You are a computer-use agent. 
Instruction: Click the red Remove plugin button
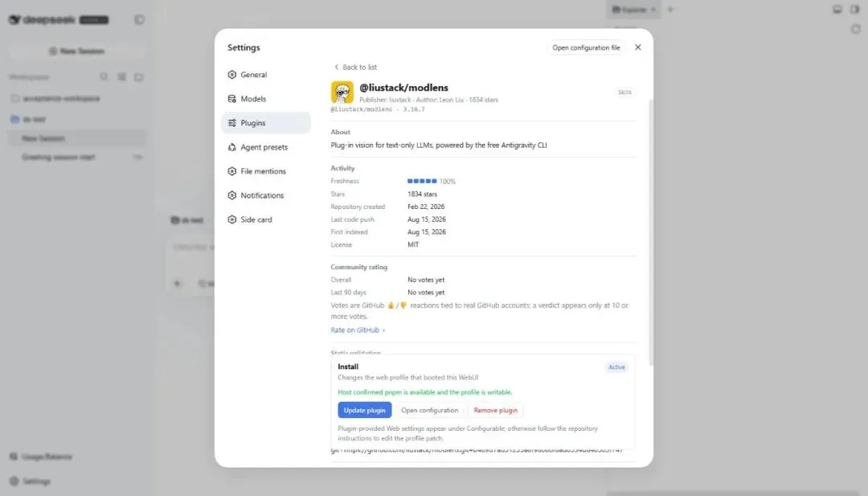tap(495, 410)
